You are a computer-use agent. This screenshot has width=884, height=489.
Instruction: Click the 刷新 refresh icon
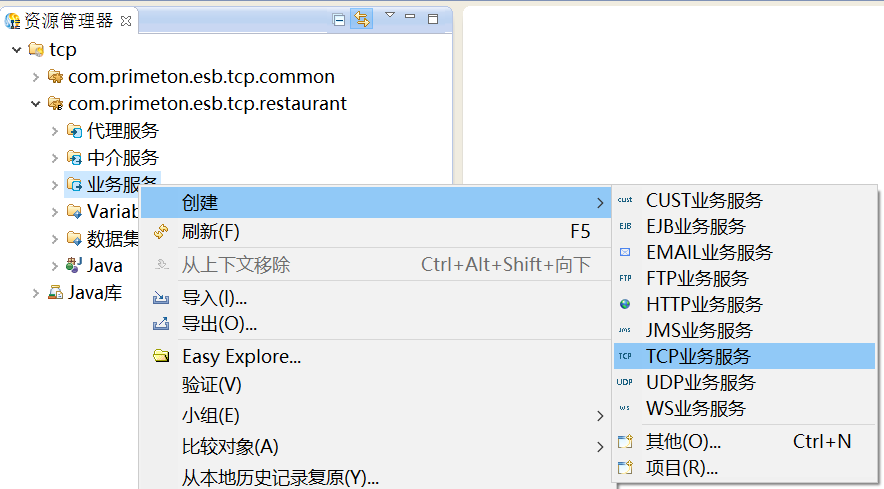[161, 232]
